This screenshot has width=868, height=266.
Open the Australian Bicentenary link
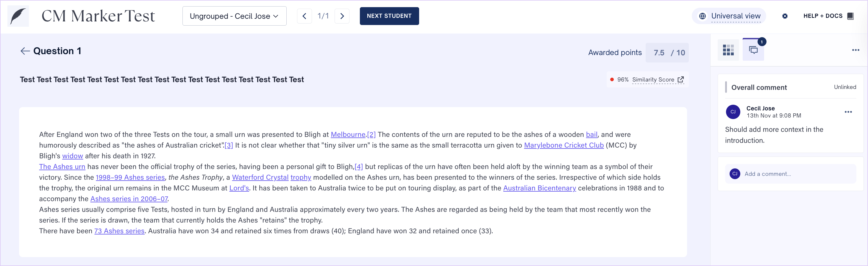539,188
